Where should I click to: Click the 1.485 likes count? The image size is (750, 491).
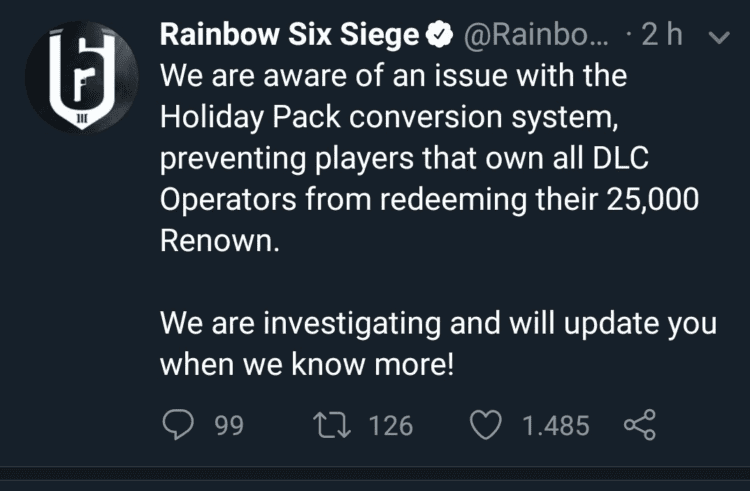[556, 425]
